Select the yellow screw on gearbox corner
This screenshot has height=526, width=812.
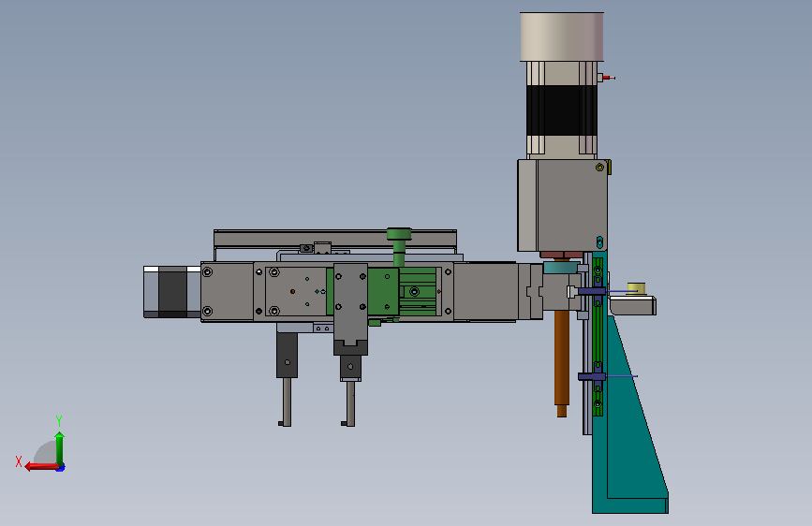[599, 168]
